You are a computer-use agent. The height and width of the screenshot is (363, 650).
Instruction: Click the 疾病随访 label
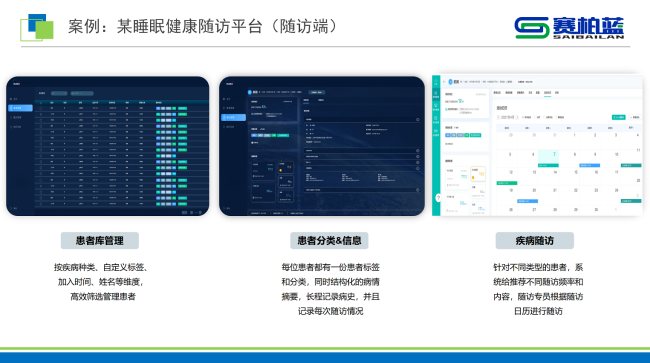coord(534,241)
